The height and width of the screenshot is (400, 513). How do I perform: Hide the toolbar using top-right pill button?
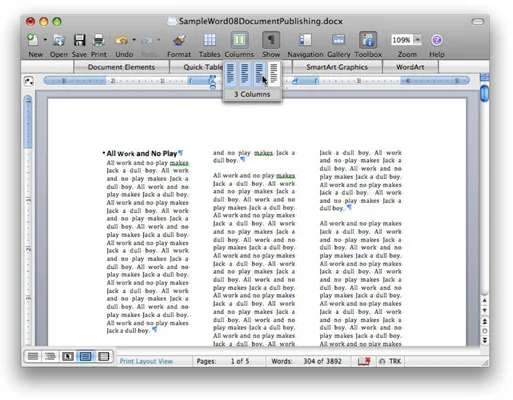coord(478,22)
